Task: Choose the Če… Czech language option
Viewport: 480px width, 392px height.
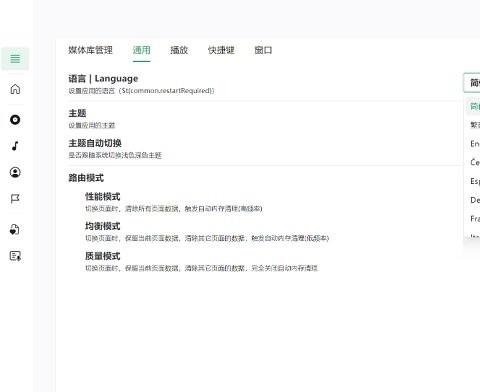Action: (475, 162)
